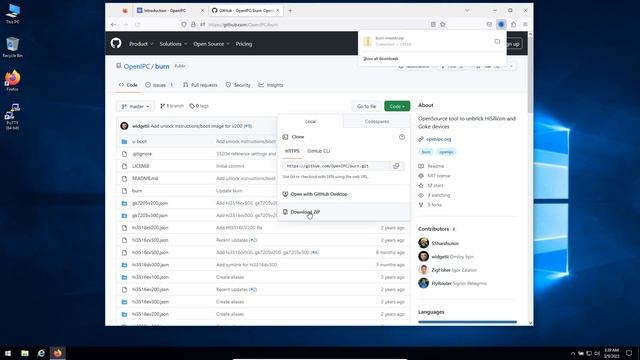Click openipc topic tag

[x=446, y=152]
